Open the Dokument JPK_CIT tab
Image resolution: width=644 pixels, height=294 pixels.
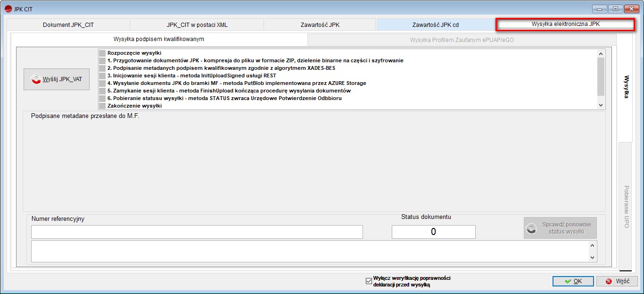tap(68, 25)
